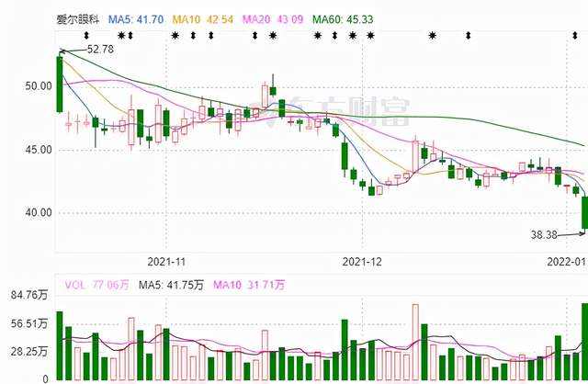
Task: Select the MA60: 45.33 indicator label
Action: (343, 19)
